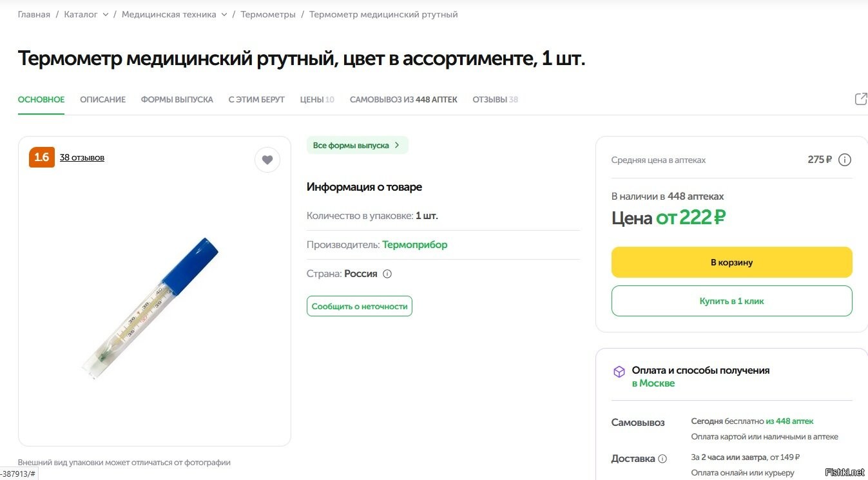This screenshot has width=868, height=480.
Task: Click info icon beside country Россия
Action: 387,274
